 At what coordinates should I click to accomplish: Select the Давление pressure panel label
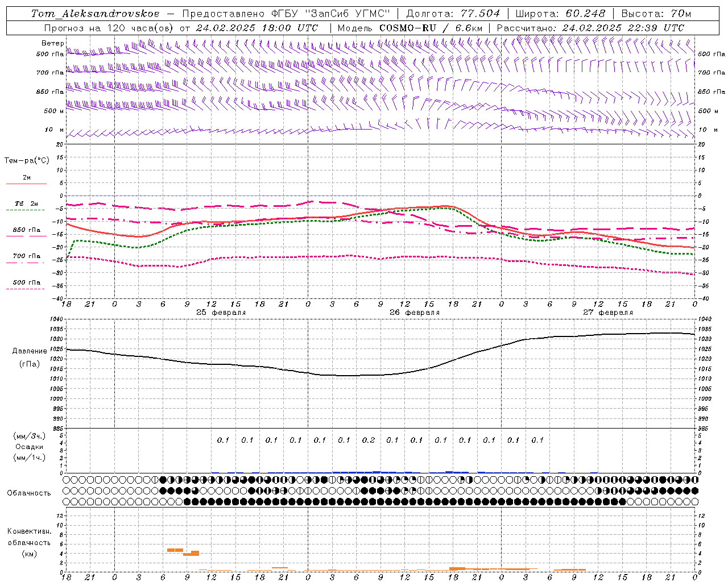click(28, 351)
